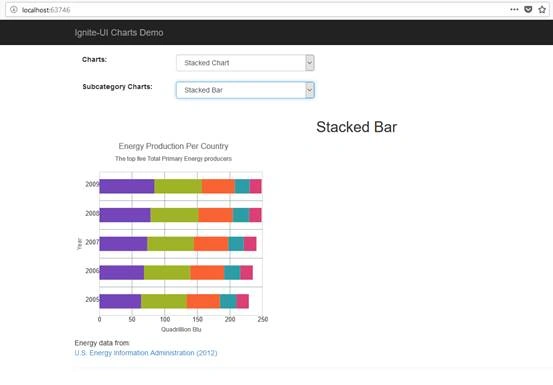Screen dimensions: 553x385
Task: Open the Charts dropdown showing Stacked Chart
Action: [245, 63]
